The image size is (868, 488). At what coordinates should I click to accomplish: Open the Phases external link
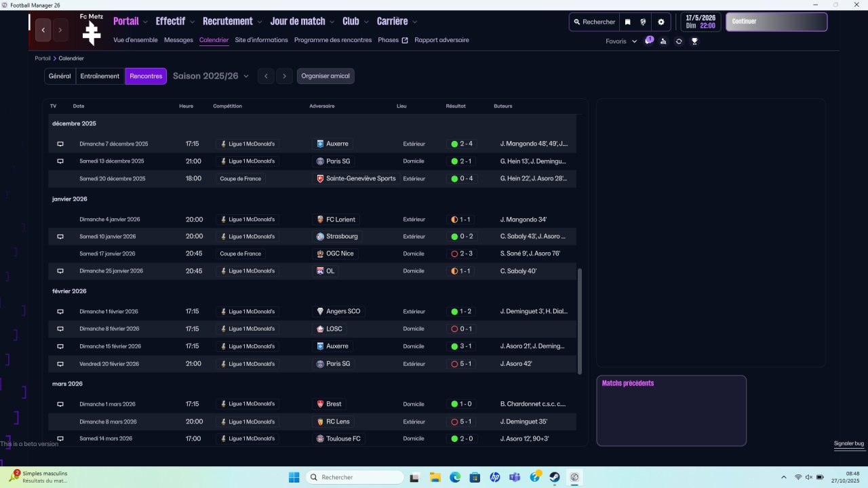(393, 40)
